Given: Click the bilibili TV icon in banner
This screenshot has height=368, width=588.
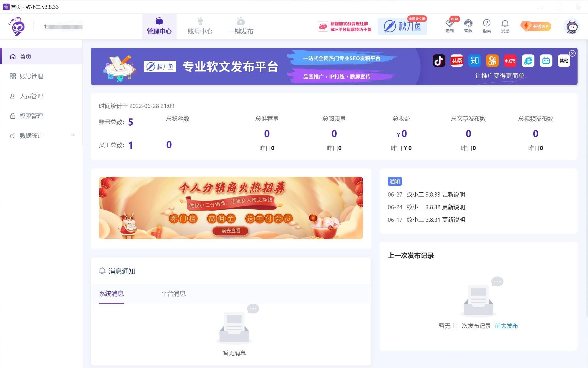Looking at the screenshot, I should click(x=546, y=60).
